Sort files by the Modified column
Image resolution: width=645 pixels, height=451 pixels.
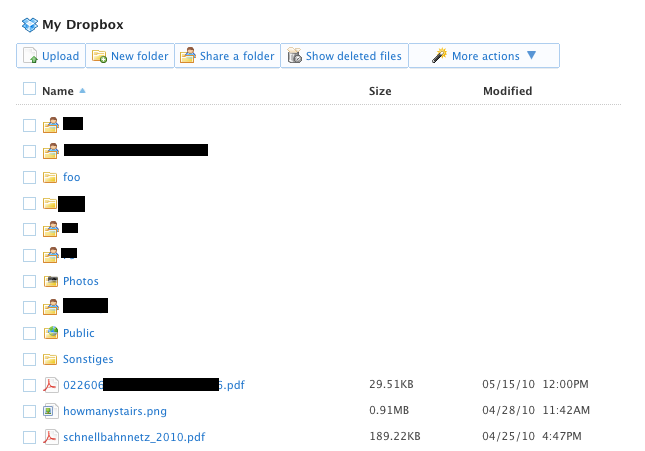(x=507, y=91)
